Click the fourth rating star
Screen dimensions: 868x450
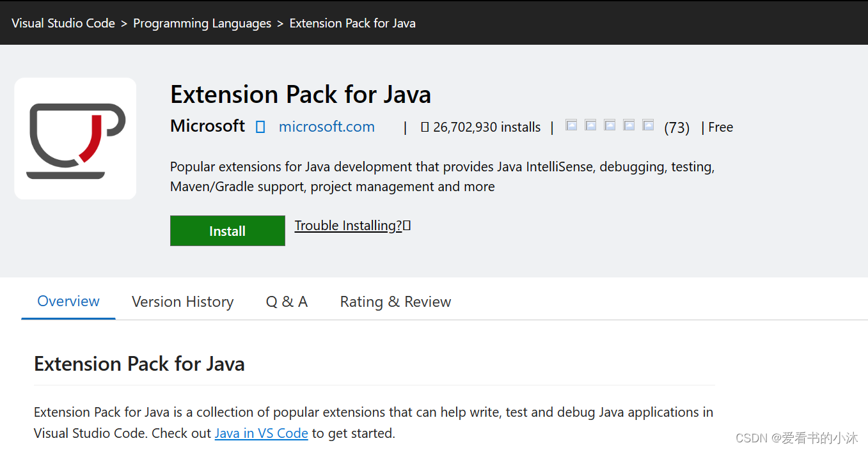click(x=629, y=125)
